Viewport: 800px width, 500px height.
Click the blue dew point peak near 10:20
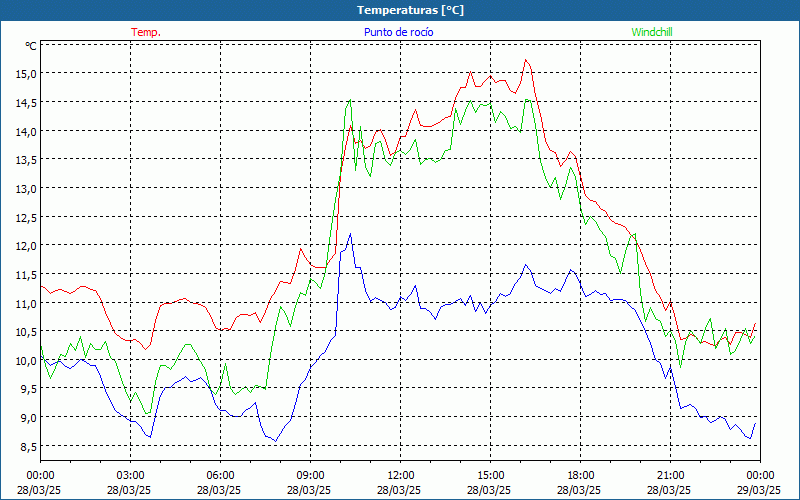pos(350,234)
